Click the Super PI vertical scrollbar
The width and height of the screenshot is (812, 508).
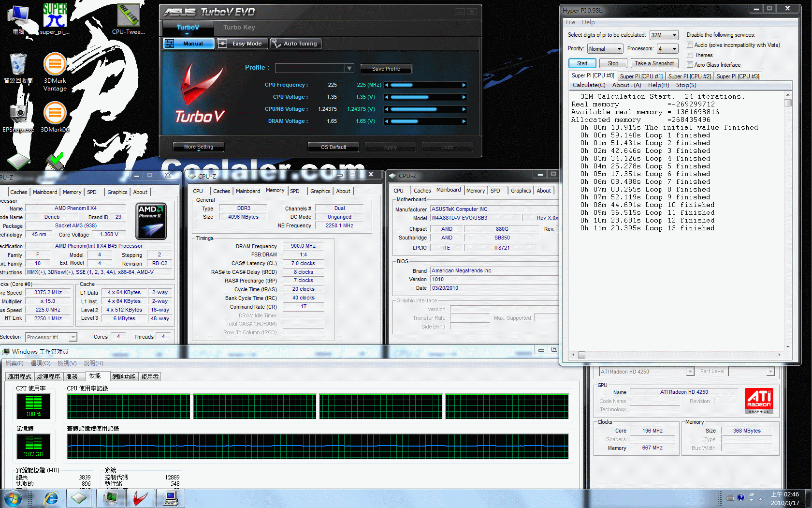(x=788, y=220)
